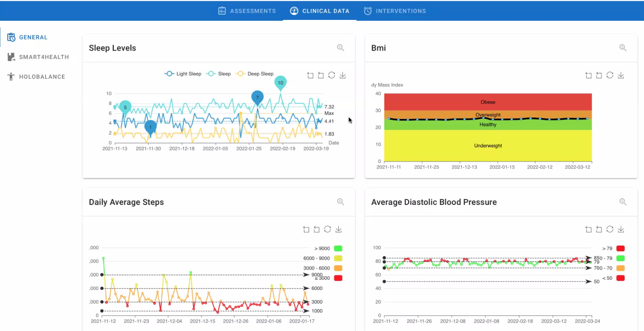Click the orange 70 - 70 blood pressure swatch

[621, 268]
